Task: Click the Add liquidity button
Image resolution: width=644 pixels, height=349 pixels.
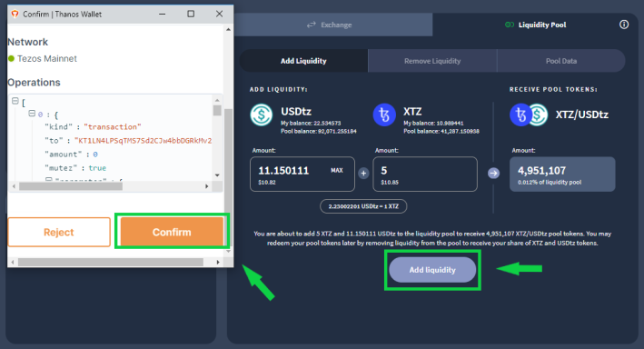Action: point(432,270)
